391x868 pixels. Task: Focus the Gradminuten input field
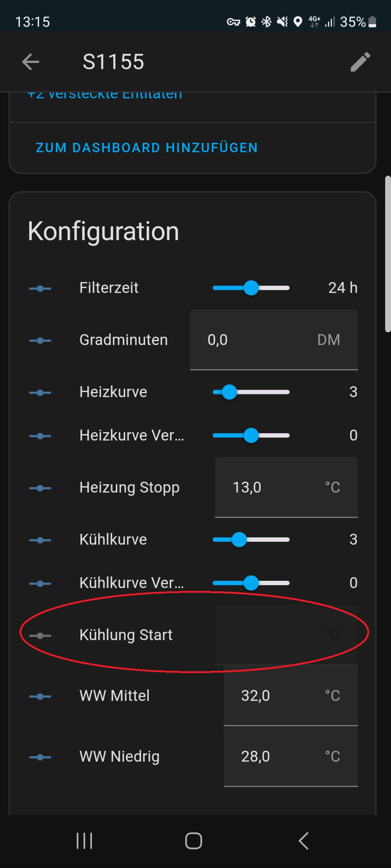coord(274,340)
